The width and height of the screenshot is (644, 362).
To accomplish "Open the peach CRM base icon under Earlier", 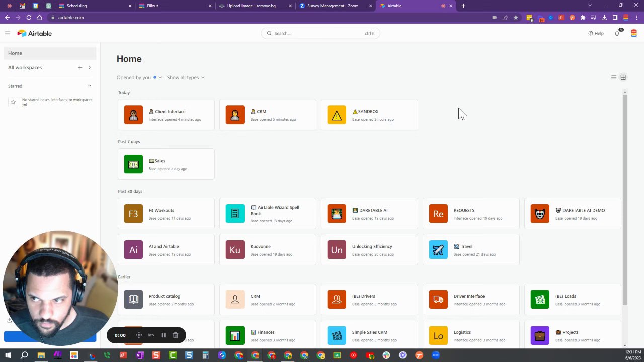I will 235,300.
